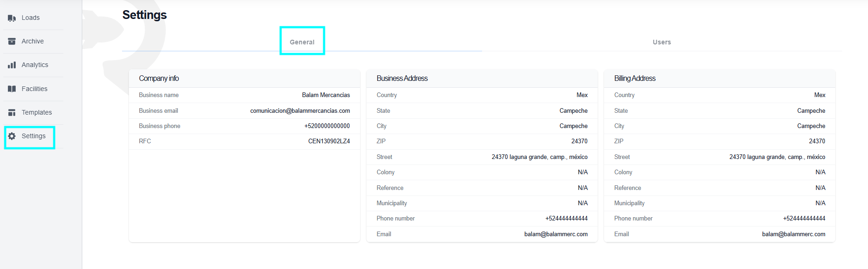
Task: Click Business Address Reference N/A value
Action: 582,188
